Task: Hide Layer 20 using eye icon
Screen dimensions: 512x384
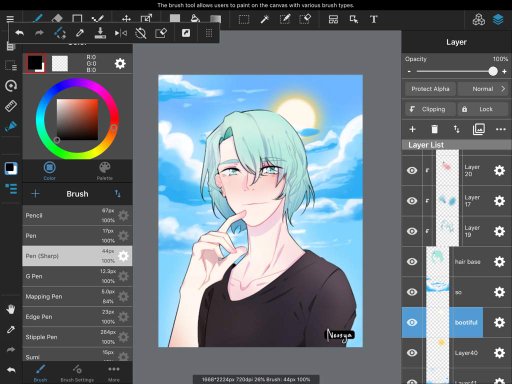Action: click(x=412, y=170)
